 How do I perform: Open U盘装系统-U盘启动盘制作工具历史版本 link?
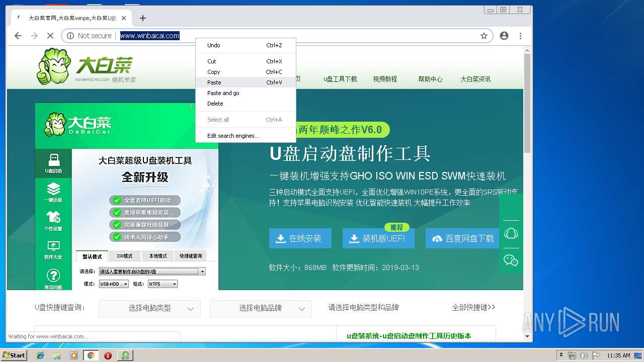409,336
